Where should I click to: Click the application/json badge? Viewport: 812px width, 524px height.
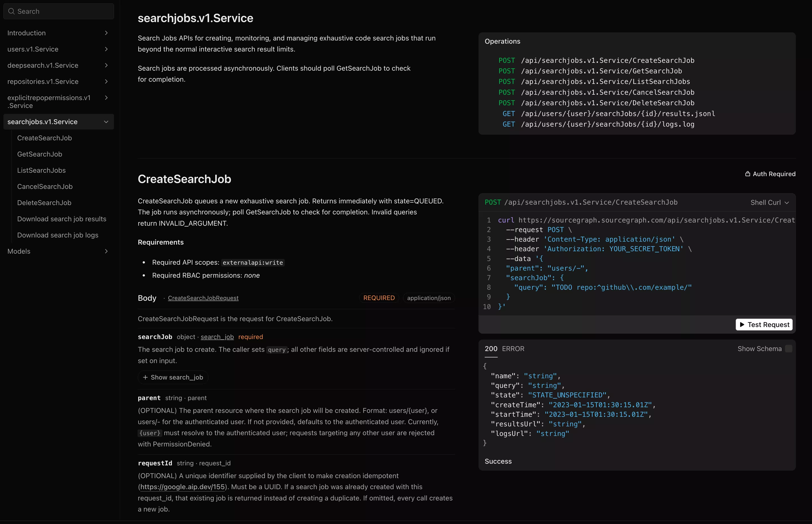[x=429, y=298]
